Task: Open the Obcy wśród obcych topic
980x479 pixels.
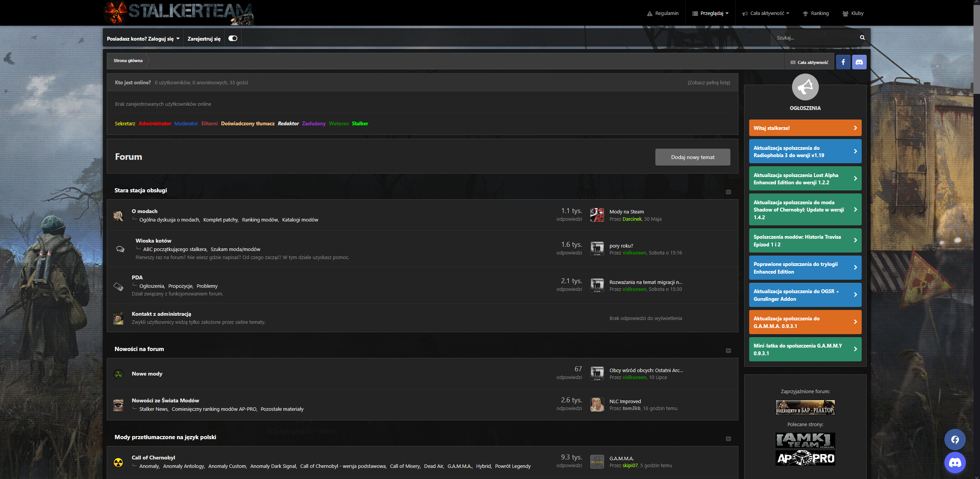Action: (646, 370)
